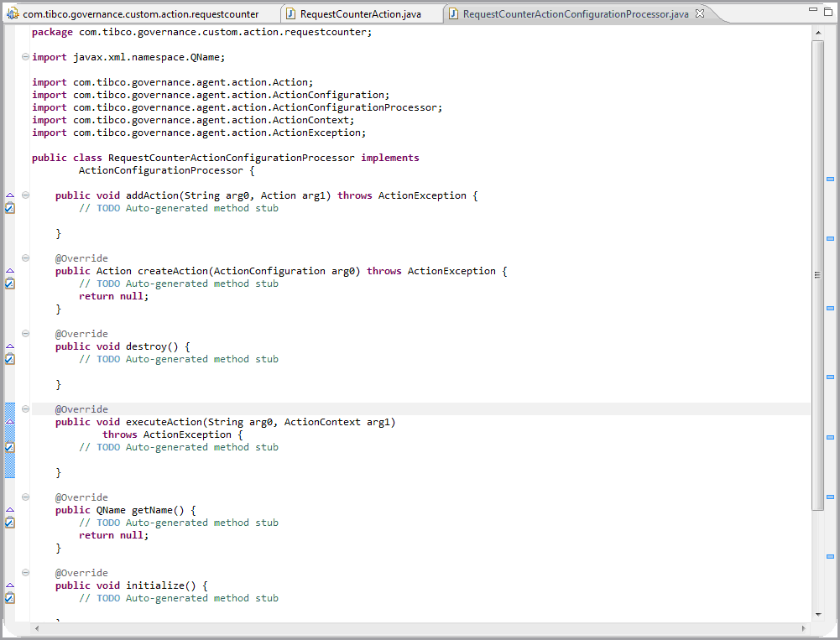Click the vertical scrollbar up arrow
This screenshot has width=840, height=640.
(x=817, y=34)
